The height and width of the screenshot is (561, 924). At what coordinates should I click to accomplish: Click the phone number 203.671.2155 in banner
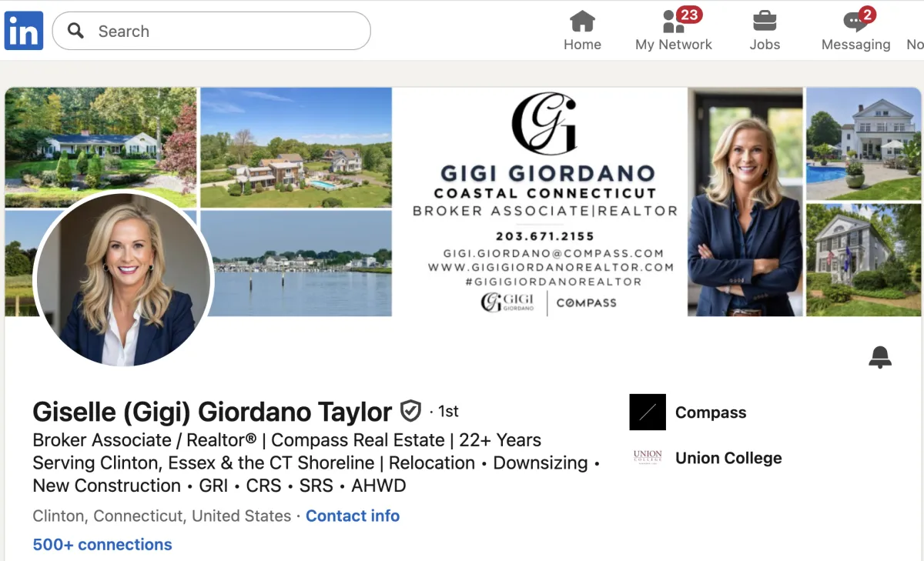point(545,236)
